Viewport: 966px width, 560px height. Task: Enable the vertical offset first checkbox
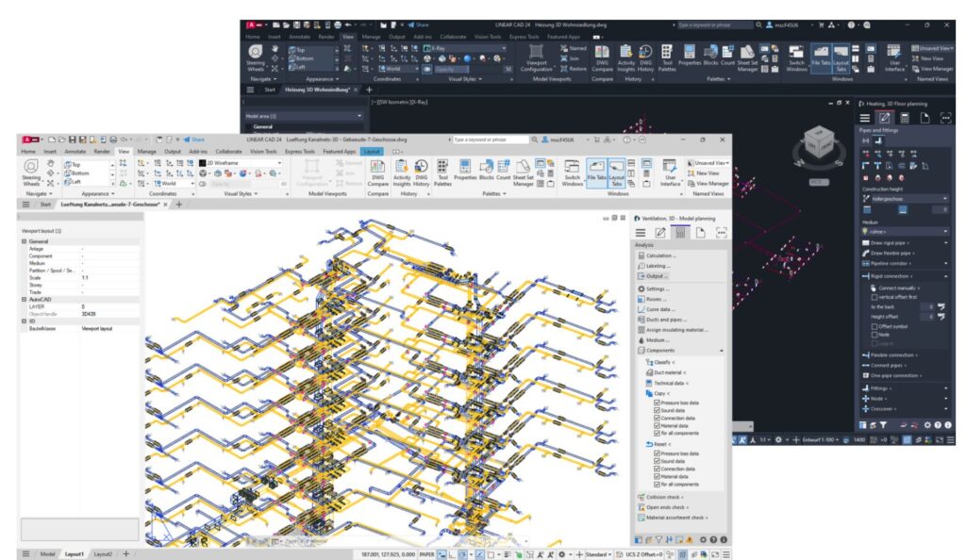tap(874, 296)
